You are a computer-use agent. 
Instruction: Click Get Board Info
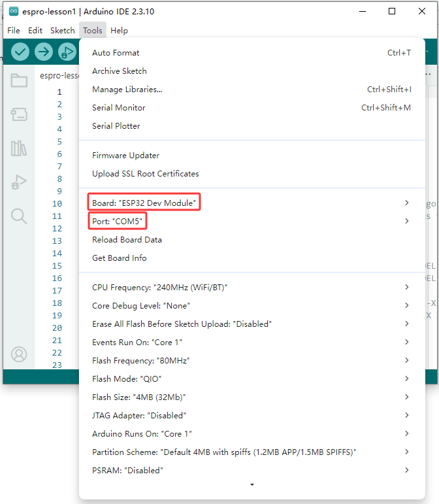(252, 258)
